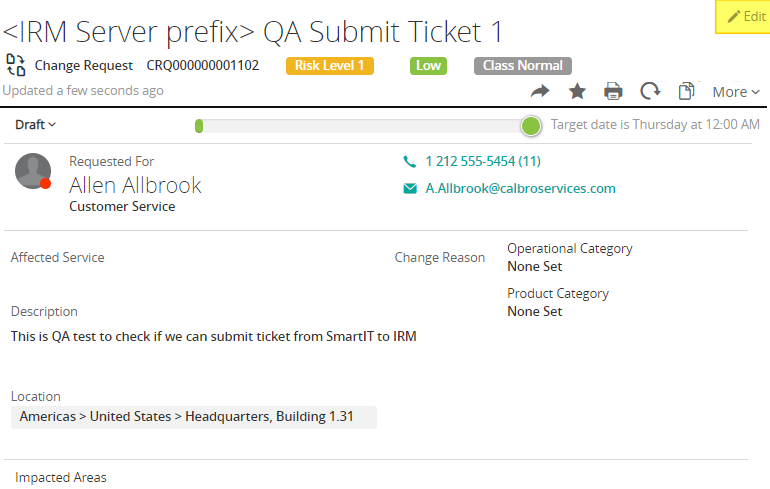Click the Edit button with the pencil
This screenshot has width=770, height=489.
click(x=746, y=17)
